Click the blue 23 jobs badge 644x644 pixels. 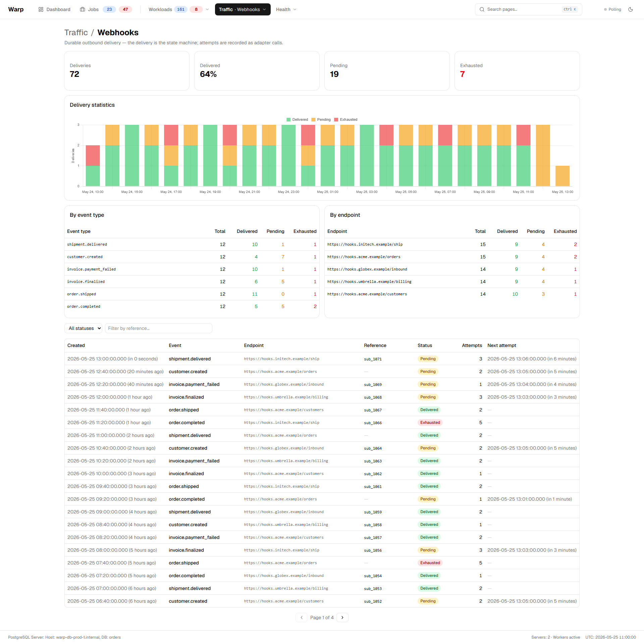pyautogui.click(x=109, y=9)
